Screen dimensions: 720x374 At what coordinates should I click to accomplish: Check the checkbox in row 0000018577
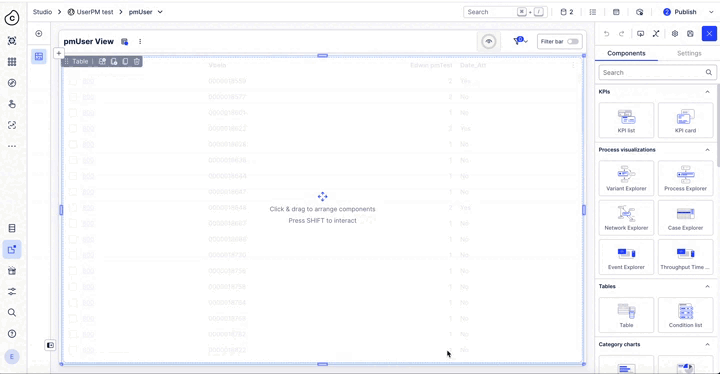(x=73, y=97)
